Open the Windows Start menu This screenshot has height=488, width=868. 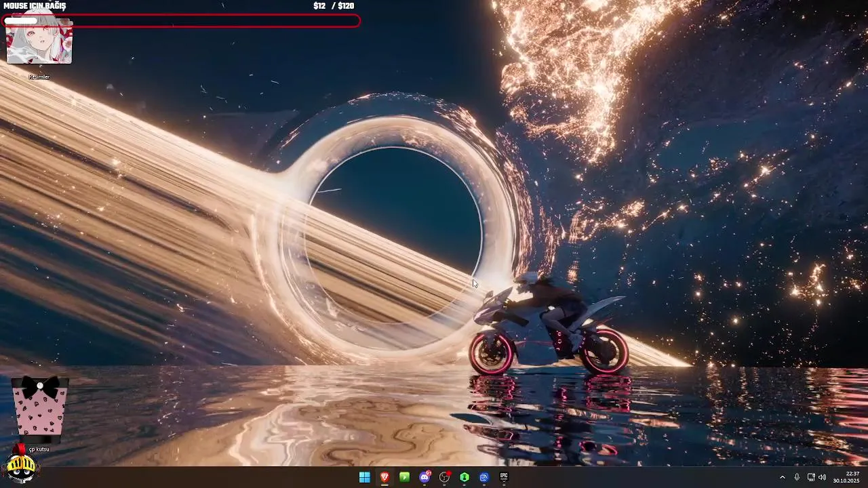pos(365,477)
